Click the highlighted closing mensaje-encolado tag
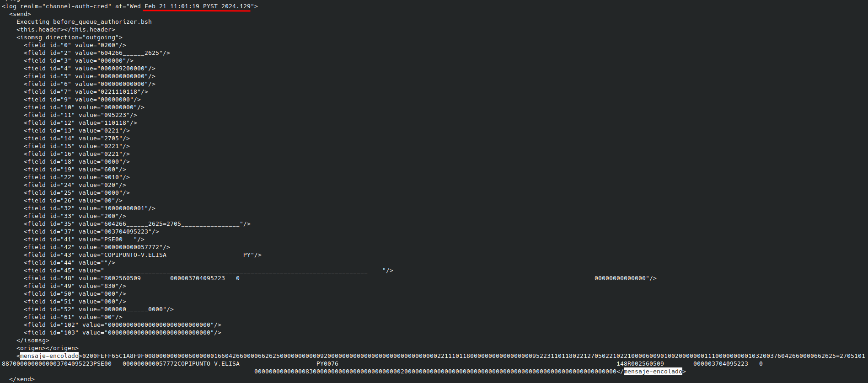This screenshot has height=383, width=868. click(653, 372)
